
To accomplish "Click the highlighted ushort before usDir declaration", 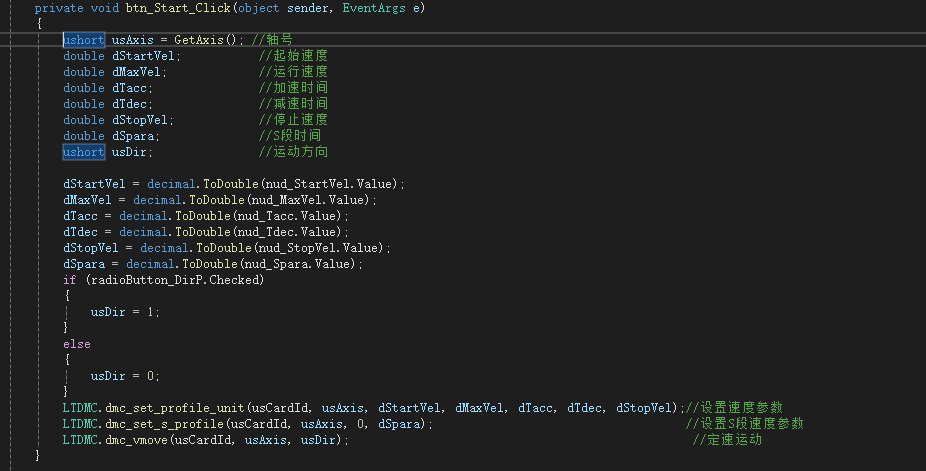I will point(84,152).
